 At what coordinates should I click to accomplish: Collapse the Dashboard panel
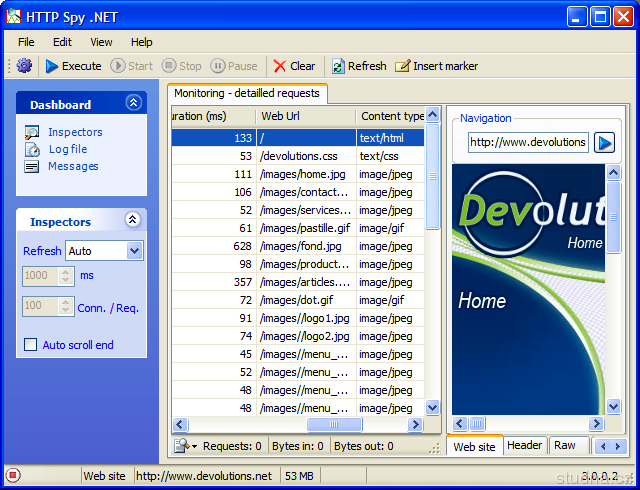[133, 103]
